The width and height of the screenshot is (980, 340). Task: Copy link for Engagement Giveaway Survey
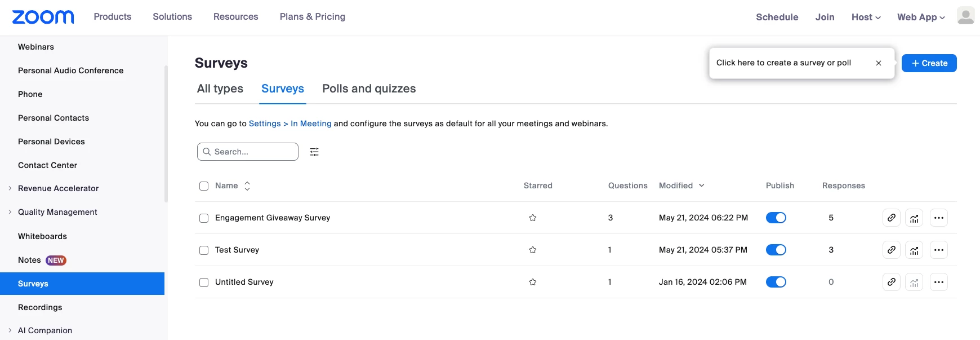click(892, 218)
